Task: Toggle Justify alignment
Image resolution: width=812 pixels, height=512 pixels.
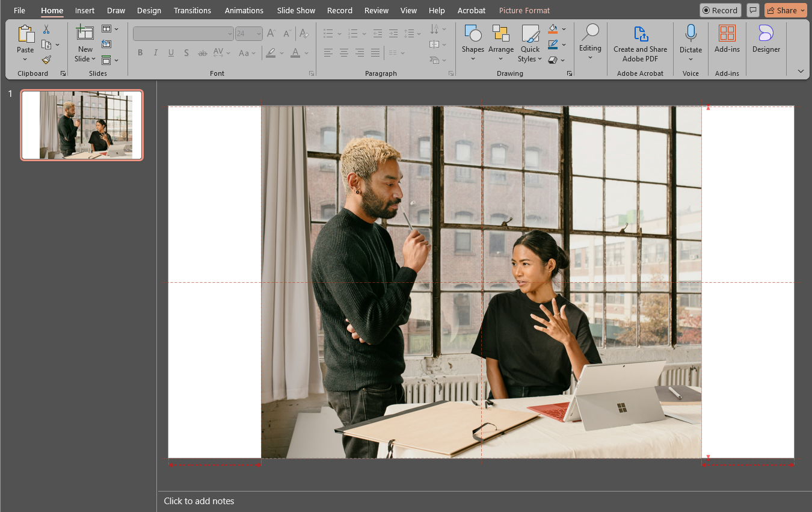Action: pyautogui.click(x=375, y=53)
